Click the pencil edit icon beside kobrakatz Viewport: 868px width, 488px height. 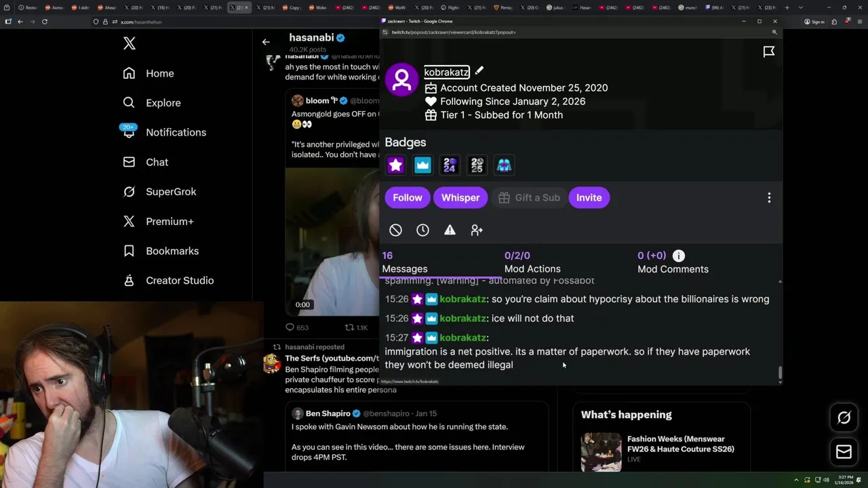pyautogui.click(x=479, y=70)
